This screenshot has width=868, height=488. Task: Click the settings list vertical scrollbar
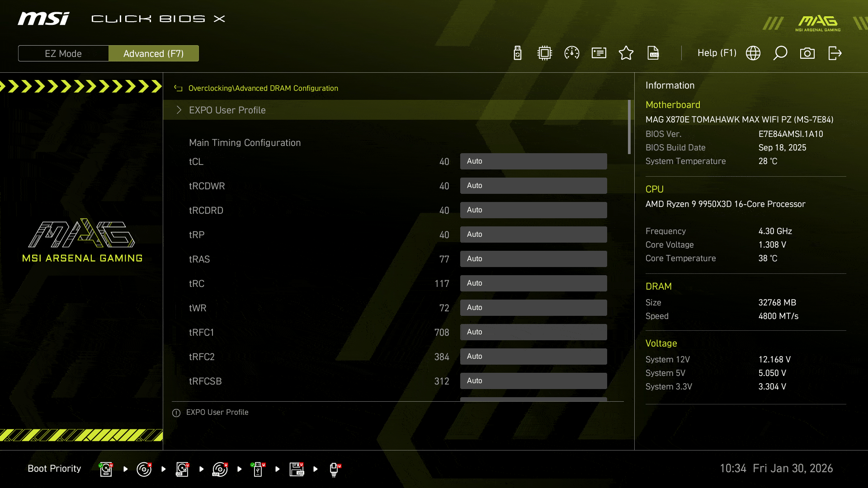click(x=629, y=127)
